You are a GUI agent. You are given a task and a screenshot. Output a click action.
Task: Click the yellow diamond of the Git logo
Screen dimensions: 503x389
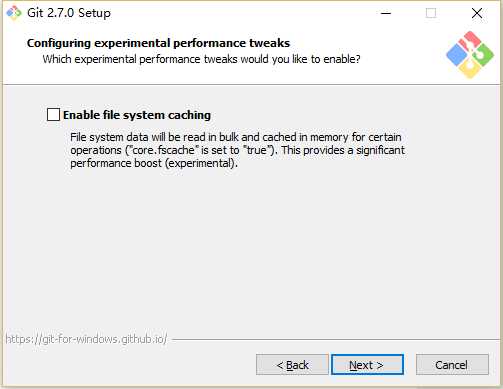pyautogui.click(x=470, y=69)
